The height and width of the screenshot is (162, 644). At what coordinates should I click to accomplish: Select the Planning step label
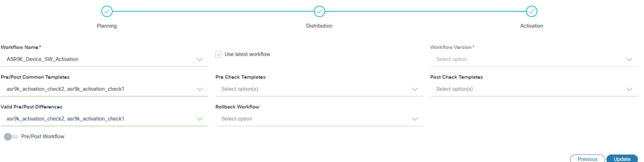click(107, 26)
